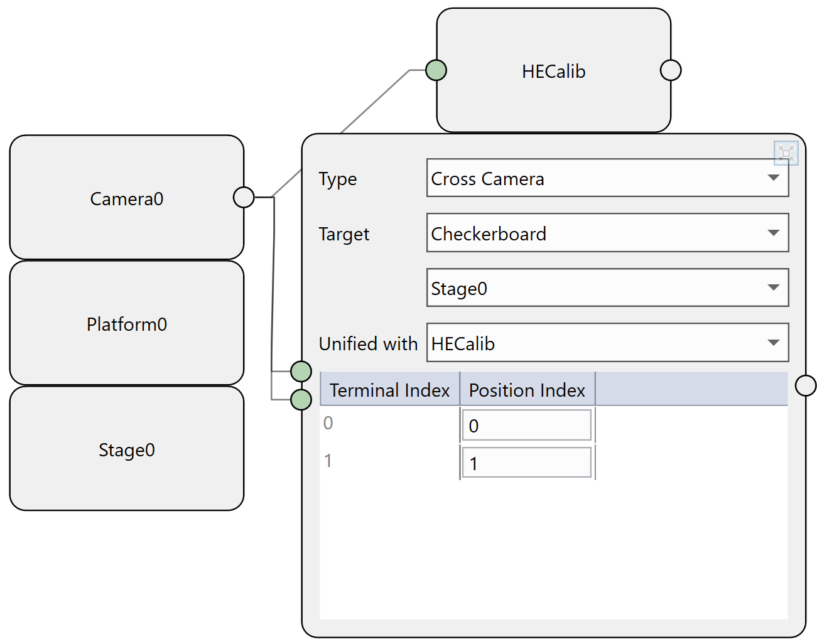Screen dimensions: 817x644
Task: Click the lower green input terminal
Action: [301, 399]
